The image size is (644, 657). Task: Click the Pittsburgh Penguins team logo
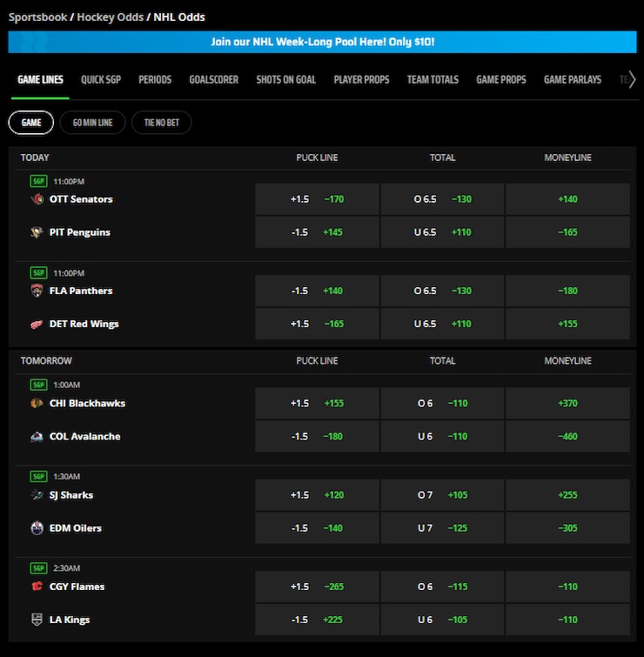37,232
